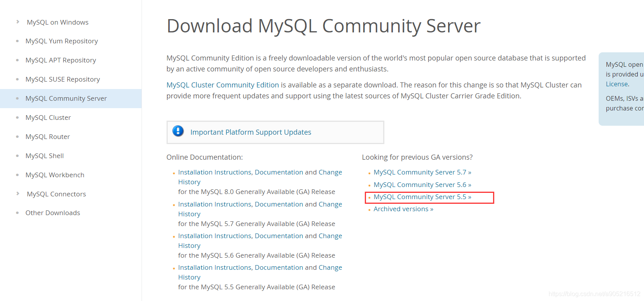Open installation instructions link for MySQL 5.5
Image resolution: width=644 pixels, height=301 pixels.
(x=260, y=272)
